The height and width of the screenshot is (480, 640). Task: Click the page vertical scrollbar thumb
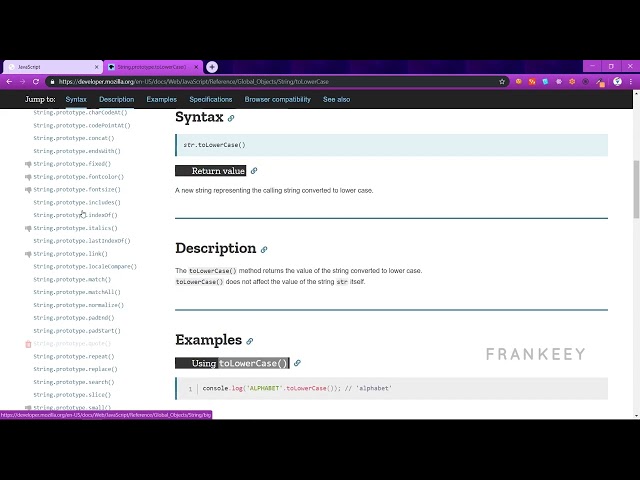click(636, 189)
